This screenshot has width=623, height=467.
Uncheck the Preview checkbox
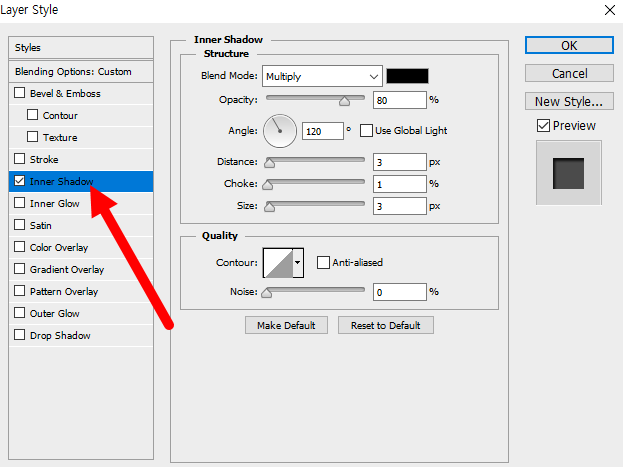543,126
